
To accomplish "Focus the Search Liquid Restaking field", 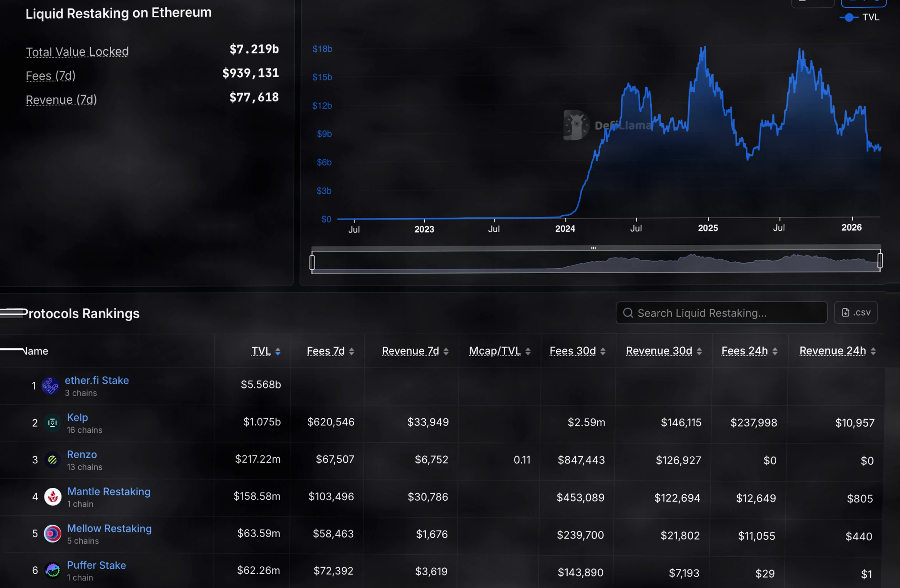I will click(721, 313).
